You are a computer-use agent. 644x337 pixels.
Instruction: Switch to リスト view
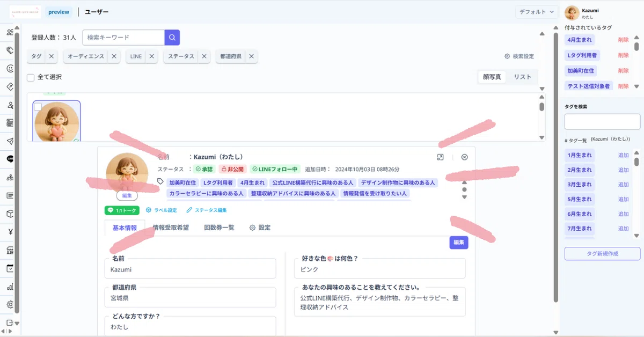coord(523,77)
